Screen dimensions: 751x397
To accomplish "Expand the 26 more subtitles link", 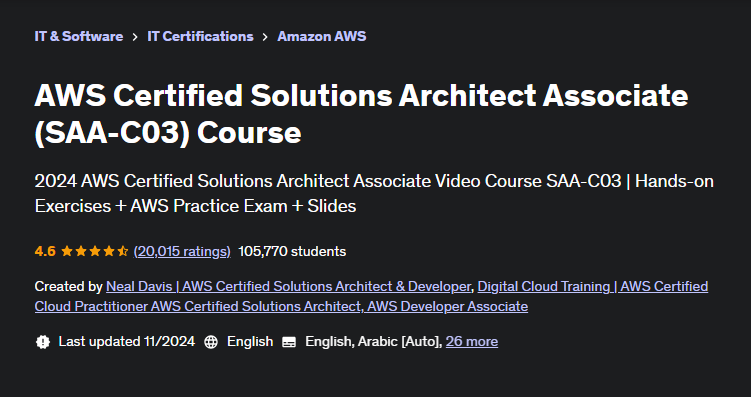I will 472,341.
